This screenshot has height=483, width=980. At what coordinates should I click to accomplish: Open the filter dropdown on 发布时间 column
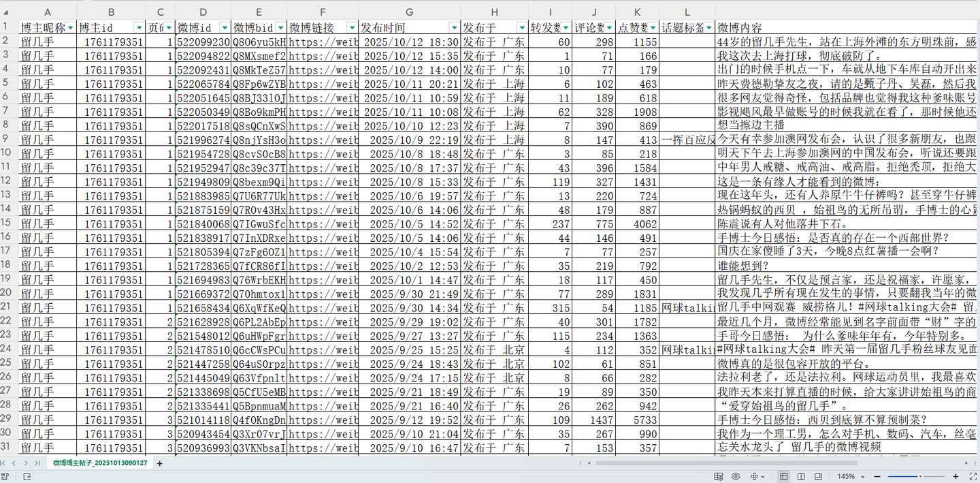(454, 27)
